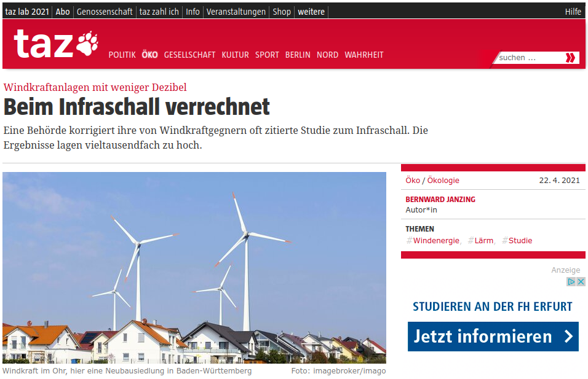
Task: Click the Öko / Ökologie category link
Action: 432,180
